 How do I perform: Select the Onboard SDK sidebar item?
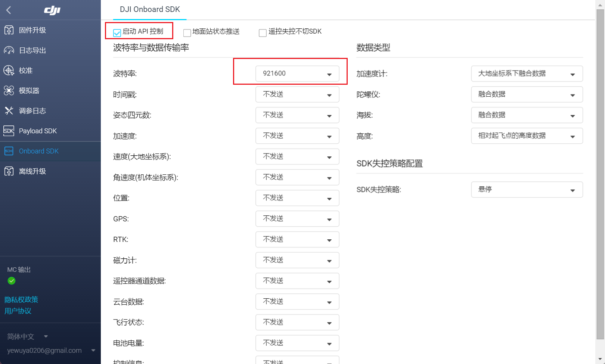[x=39, y=151]
